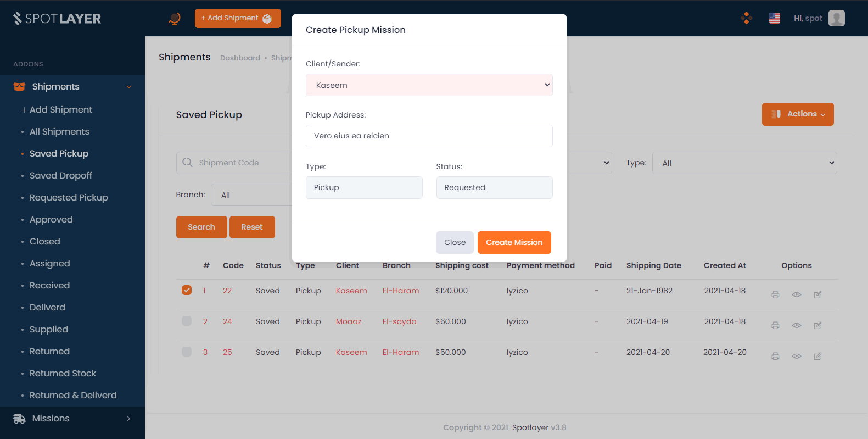The height and width of the screenshot is (439, 868).
Task: Uncheck the checkbox for shipment row 22
Action: tap(187, 290)
